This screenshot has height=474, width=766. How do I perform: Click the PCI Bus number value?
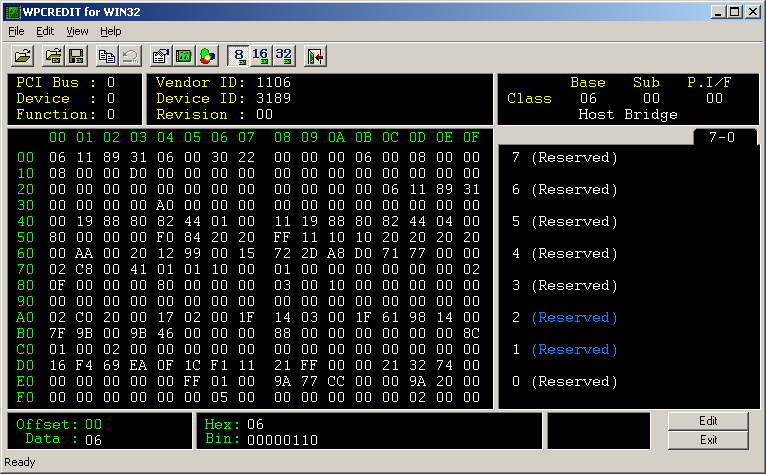click(x=111, y=82)
